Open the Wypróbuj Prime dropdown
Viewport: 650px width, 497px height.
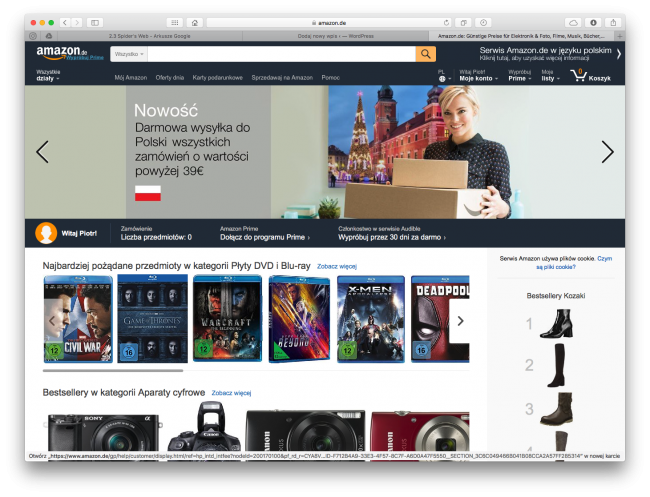click(x=519, y=75)
